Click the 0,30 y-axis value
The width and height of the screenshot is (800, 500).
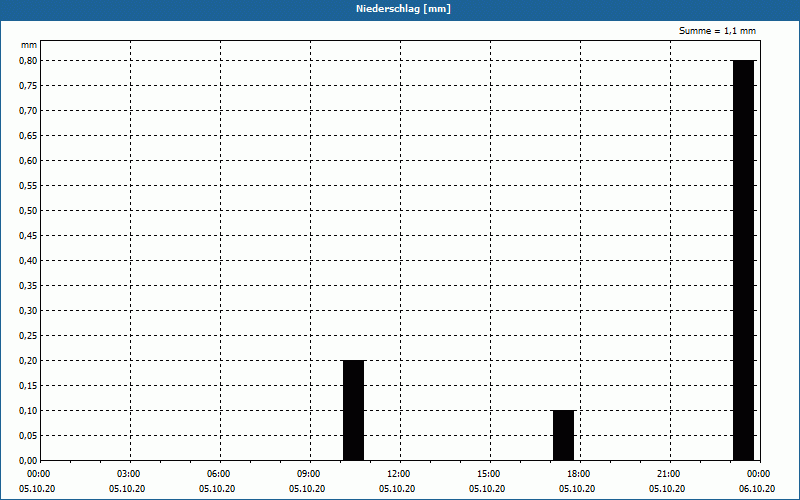coord(28,311)
